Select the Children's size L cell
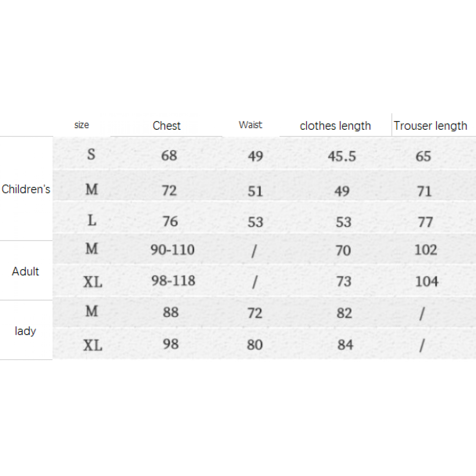This screenshot has height=476, width=476. coord(92,220)
